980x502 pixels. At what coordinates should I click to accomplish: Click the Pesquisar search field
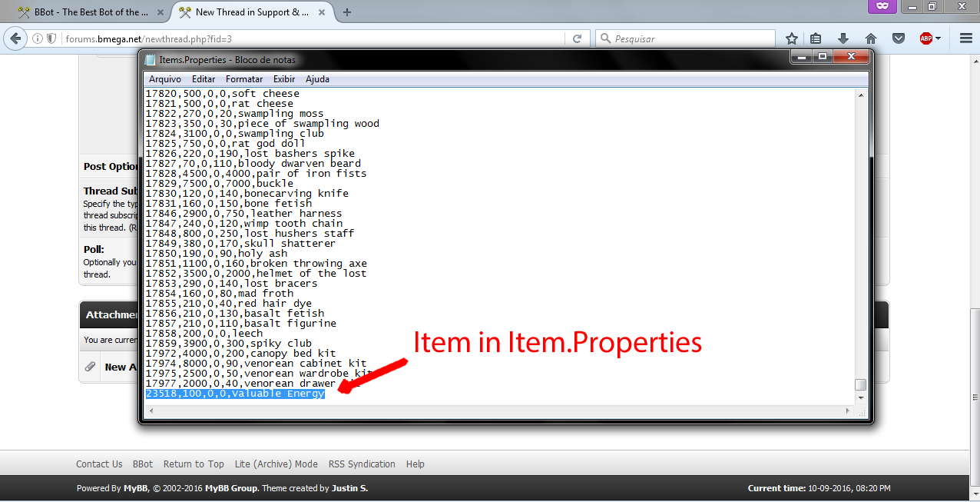(691, 38)
